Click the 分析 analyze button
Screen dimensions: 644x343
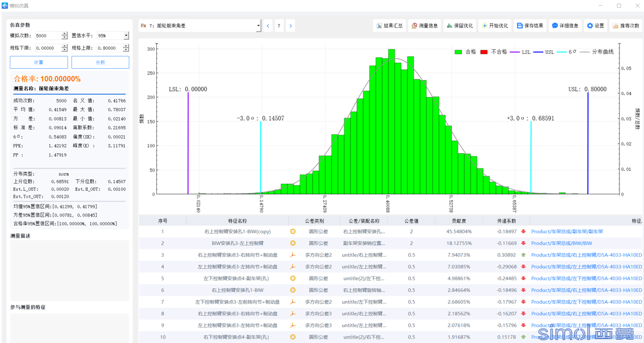coord(100,62)
